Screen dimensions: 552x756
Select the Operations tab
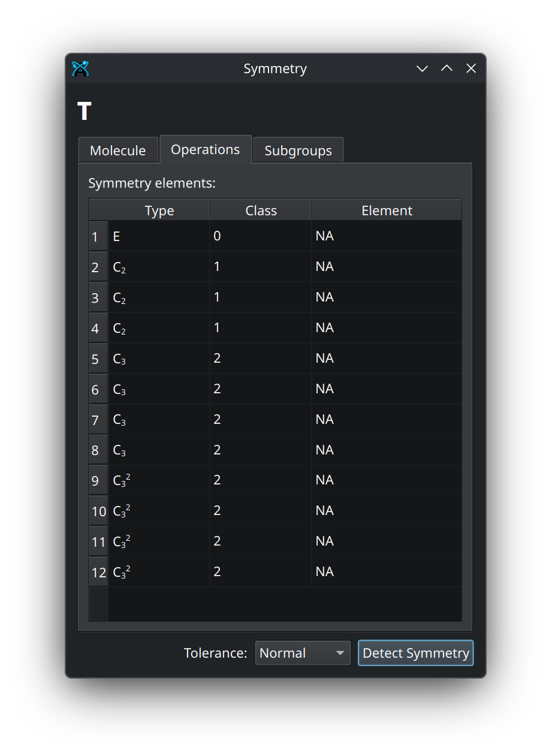pyautogui.click(x=205, y=149)
